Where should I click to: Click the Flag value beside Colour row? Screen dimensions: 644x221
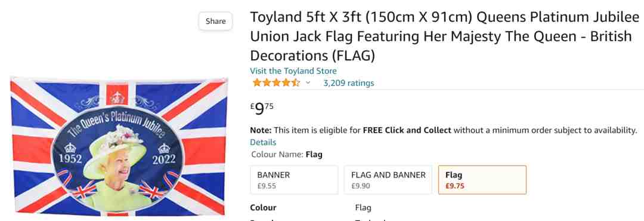363,207
